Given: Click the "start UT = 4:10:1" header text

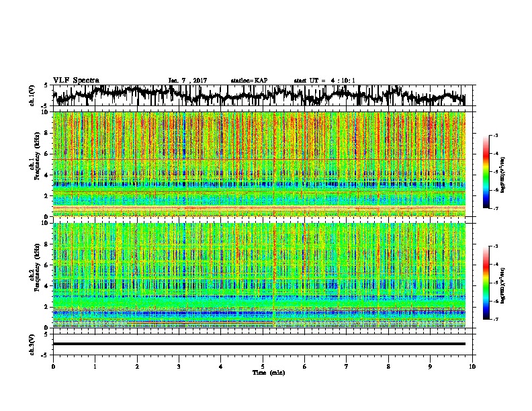Looking at the screenshot, I should [x=324, y=81].
